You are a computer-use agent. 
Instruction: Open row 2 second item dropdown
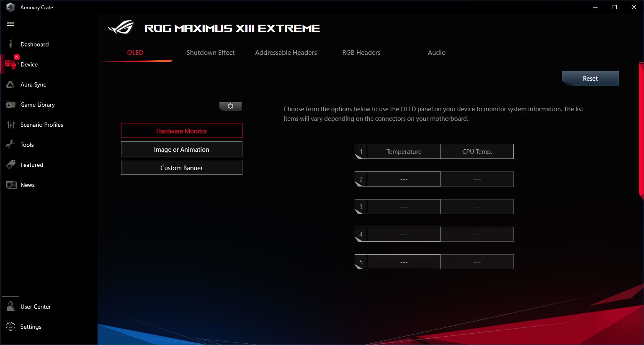[477, 179]
